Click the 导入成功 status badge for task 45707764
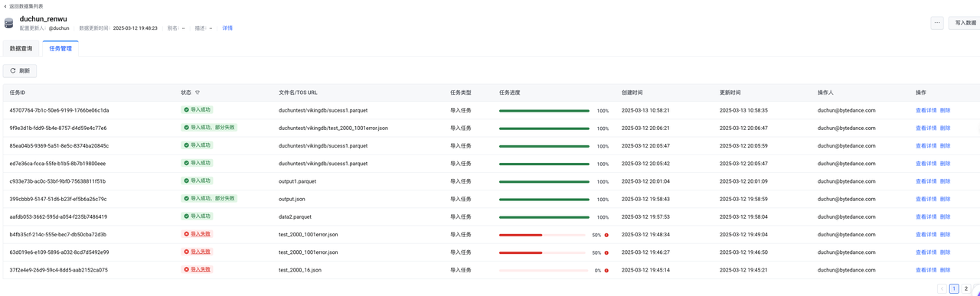 pos(197,109)
